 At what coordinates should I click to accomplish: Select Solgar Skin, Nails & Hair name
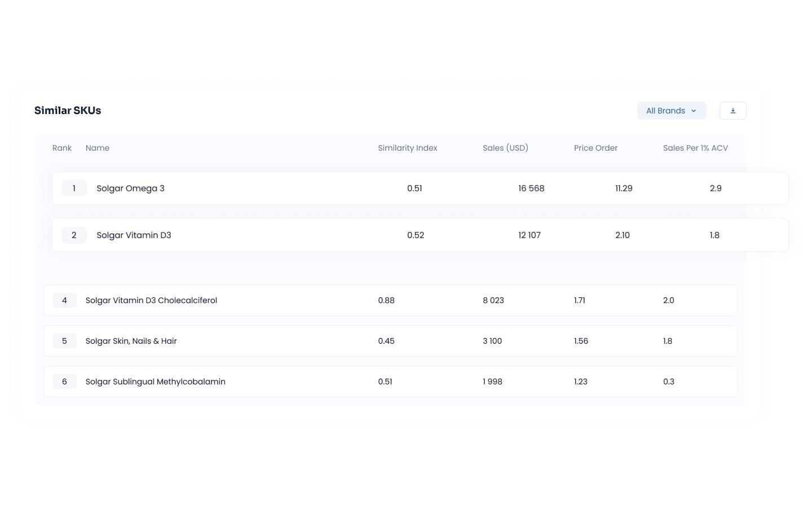pos(131,341)
